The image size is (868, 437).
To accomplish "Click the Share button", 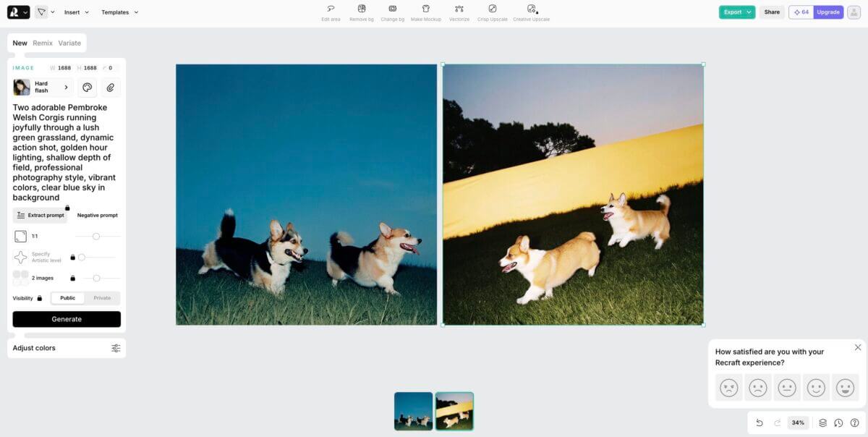I will 772,12.
